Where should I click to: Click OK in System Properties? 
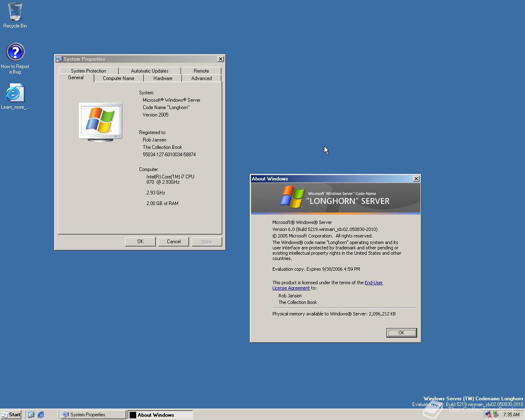pyautogui.click(x=140, y=242)
